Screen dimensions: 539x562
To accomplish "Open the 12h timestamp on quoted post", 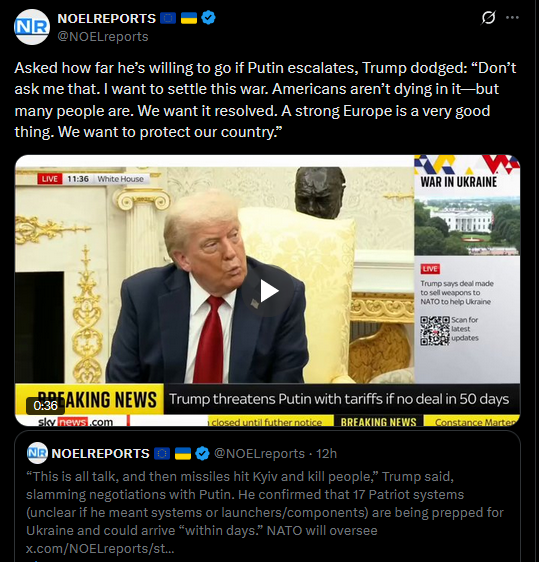I will pos(326,453).
